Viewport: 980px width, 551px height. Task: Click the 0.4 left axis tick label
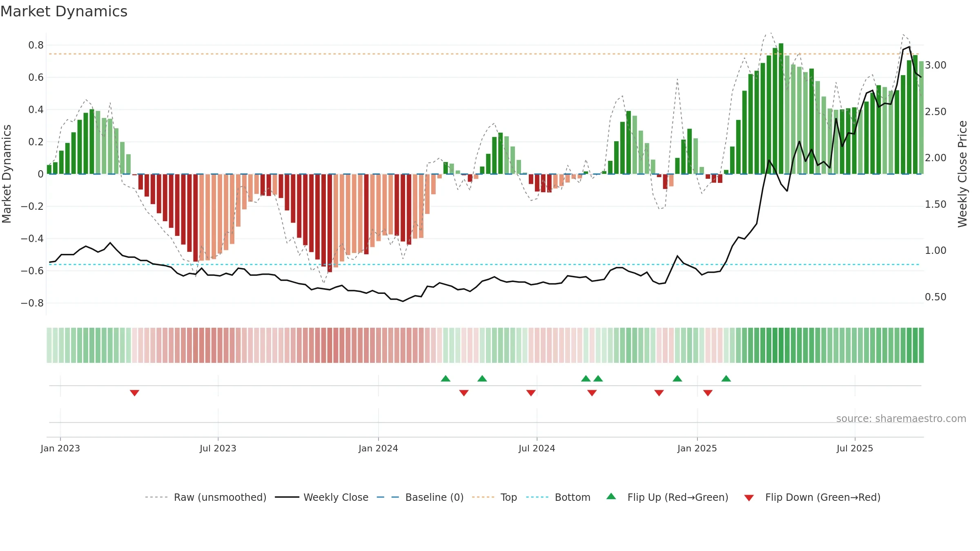point(36,110)
